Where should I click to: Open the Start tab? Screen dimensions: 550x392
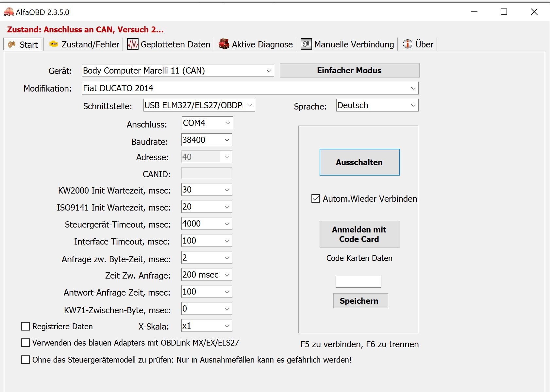(23, 44)
